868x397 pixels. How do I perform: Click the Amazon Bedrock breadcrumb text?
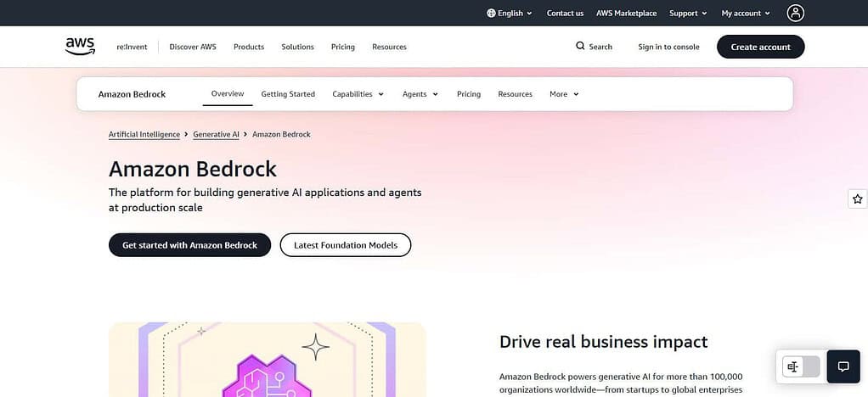pyautogui.click(x=281, y=134)
